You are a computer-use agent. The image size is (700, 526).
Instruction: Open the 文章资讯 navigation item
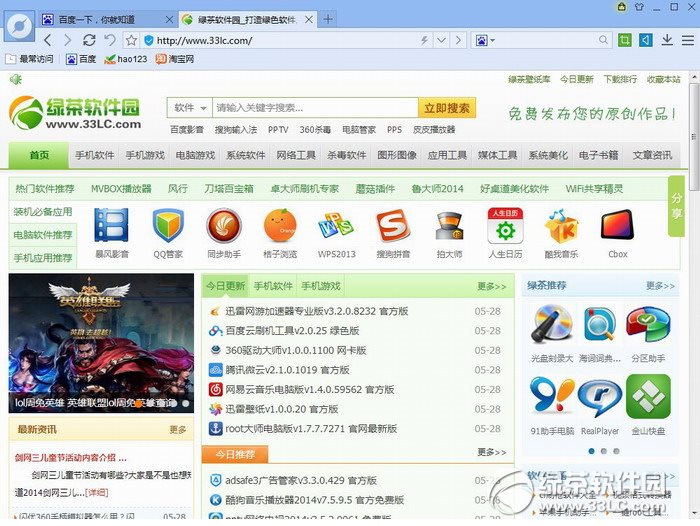click(652, 155)
